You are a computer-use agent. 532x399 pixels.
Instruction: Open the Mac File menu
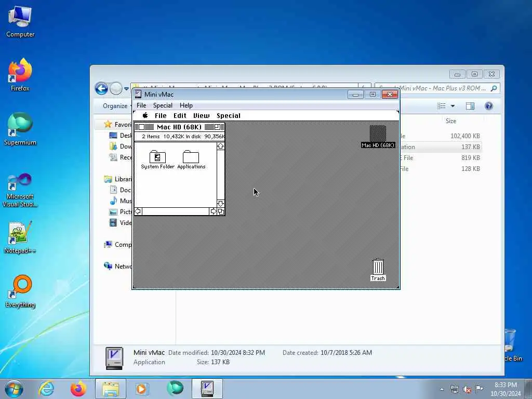[161, 115]
